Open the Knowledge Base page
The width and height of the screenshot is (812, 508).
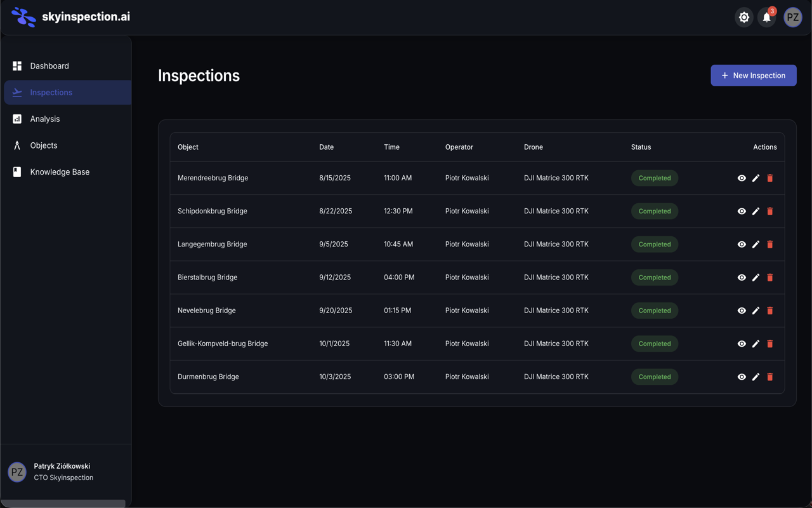pos(60,172)
